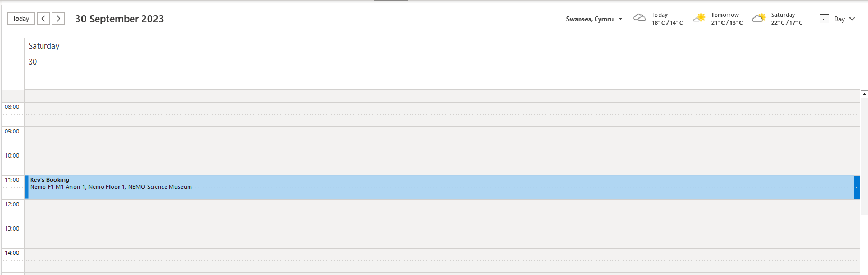
Task: Click today's cloudy weather icon
Action: (x=639, y=18)
